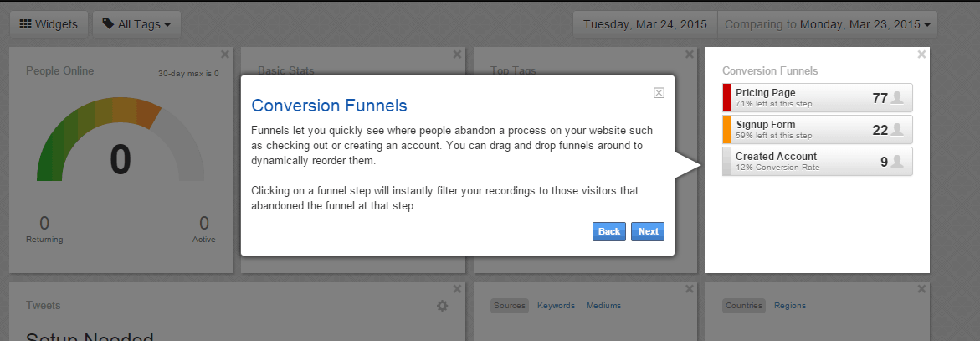
Task: Select the Regions tab
Action: coord(789,306)
